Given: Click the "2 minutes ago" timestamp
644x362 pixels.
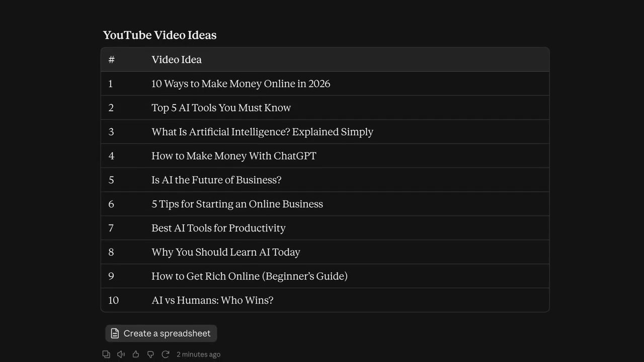Looking at the screenshot, I should pyautogui.click(x=198, y=354).
